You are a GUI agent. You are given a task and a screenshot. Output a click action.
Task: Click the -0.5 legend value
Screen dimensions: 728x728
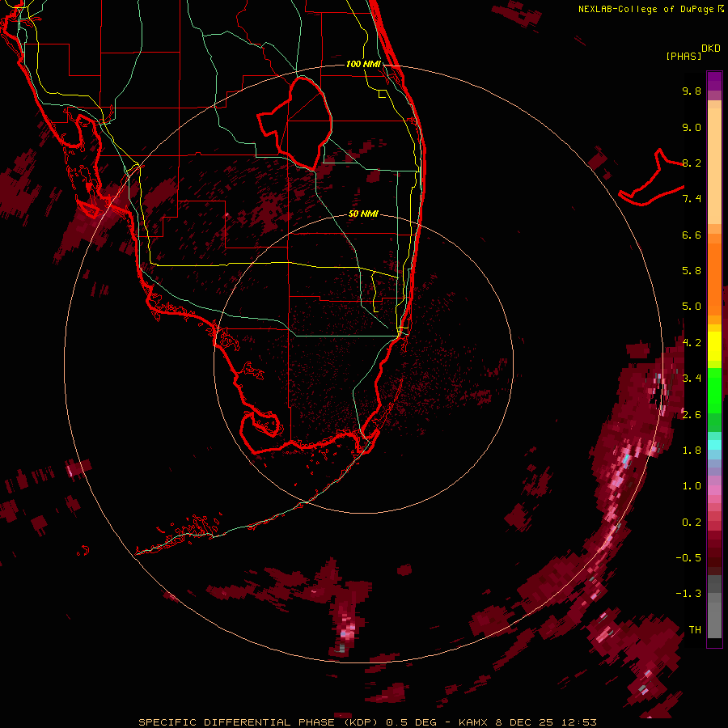click(x=688, y=557)
